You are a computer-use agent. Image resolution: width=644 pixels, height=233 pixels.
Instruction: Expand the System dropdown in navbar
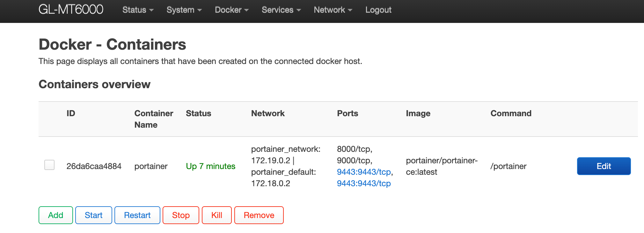click(184, 10)
